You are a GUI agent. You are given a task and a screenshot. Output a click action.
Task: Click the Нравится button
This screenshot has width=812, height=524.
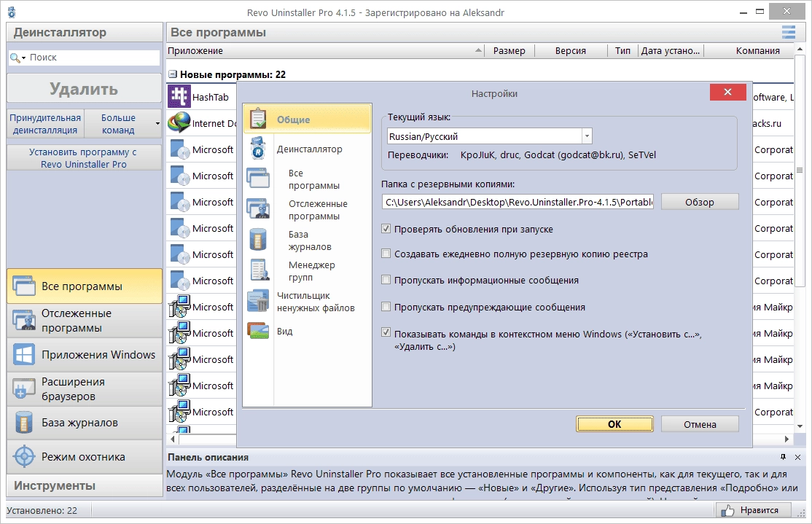(754, 510)
